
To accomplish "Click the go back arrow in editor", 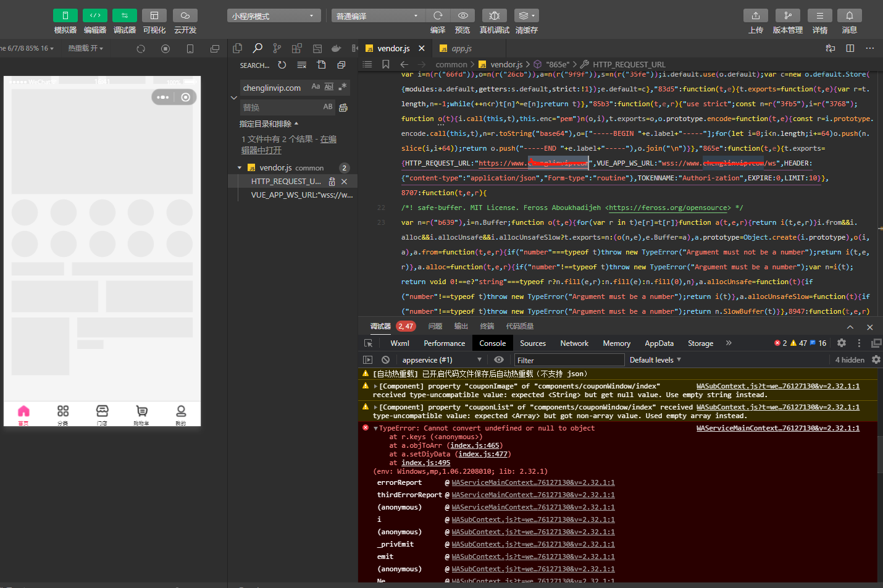I will point(404,64).
